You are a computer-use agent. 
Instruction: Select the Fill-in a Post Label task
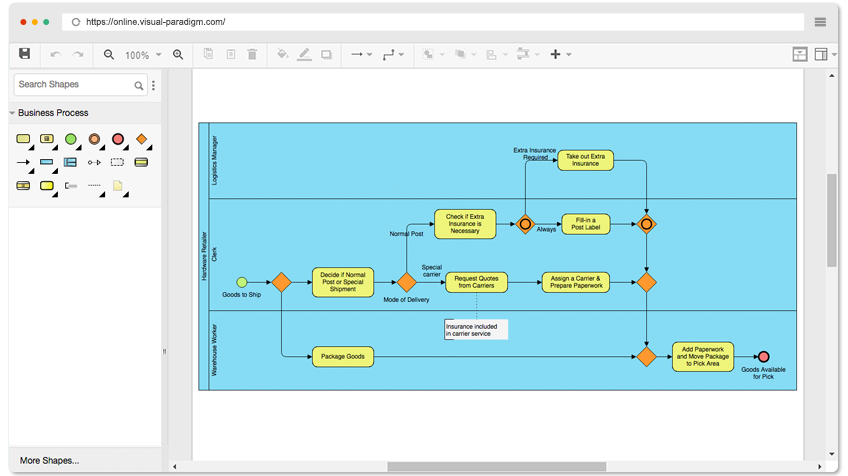tap(586, 224)
